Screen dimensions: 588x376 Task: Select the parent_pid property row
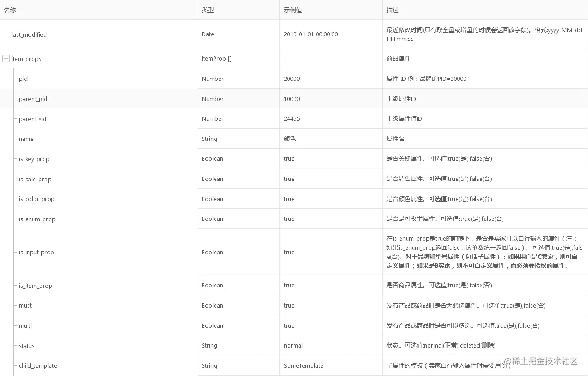(x=33, y=99)
